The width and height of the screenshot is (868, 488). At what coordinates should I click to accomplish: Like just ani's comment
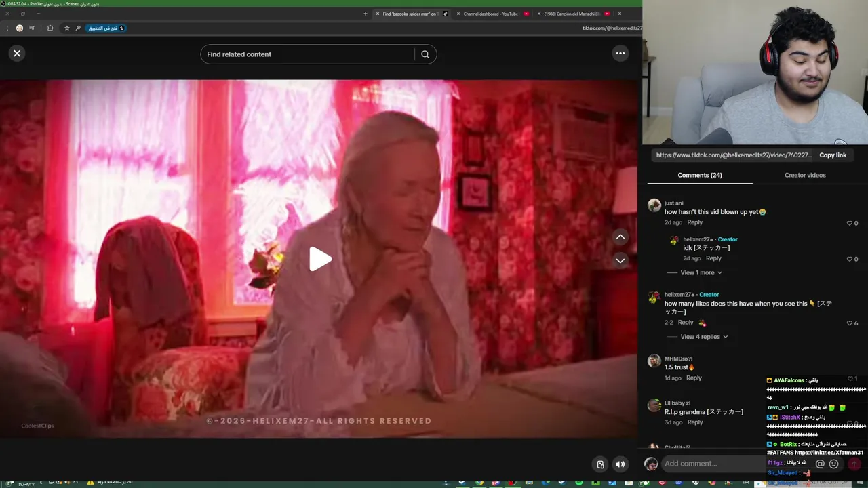point(849,223)
